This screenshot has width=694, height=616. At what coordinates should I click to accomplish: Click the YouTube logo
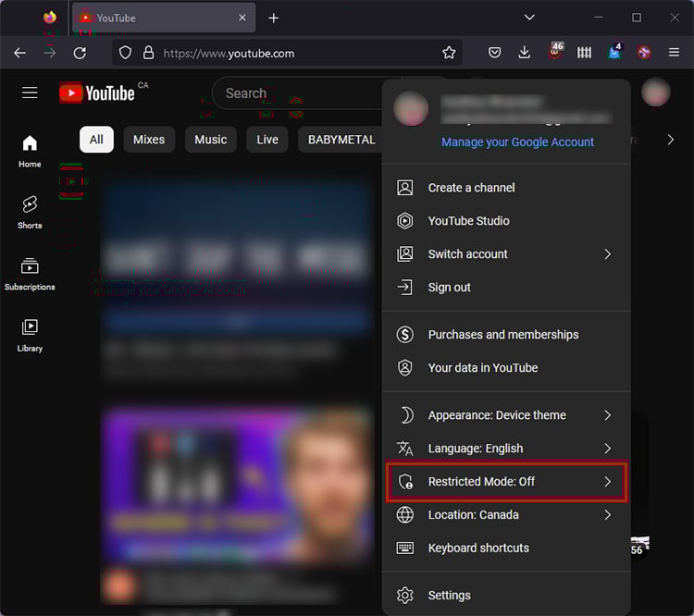[x=97, y=92]
